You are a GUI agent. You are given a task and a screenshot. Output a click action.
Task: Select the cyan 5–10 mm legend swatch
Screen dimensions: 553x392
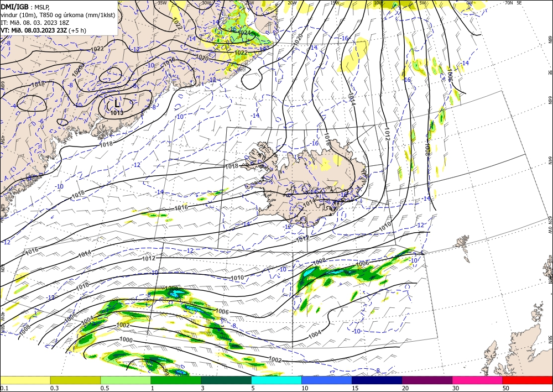(x=276, y=380)
